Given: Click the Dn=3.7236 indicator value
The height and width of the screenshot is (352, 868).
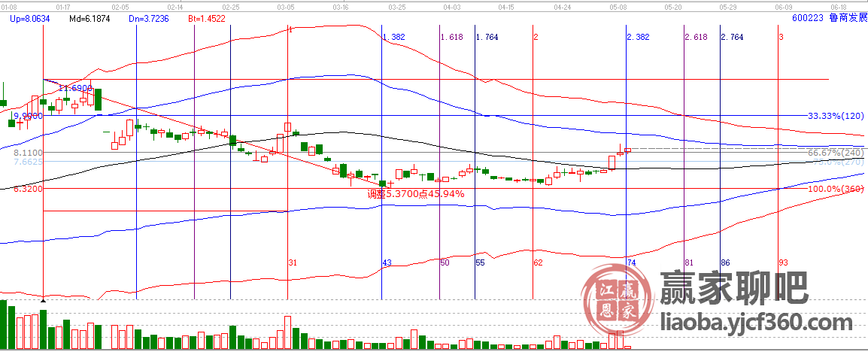Looking at the screenshot, I should [148, 19].
